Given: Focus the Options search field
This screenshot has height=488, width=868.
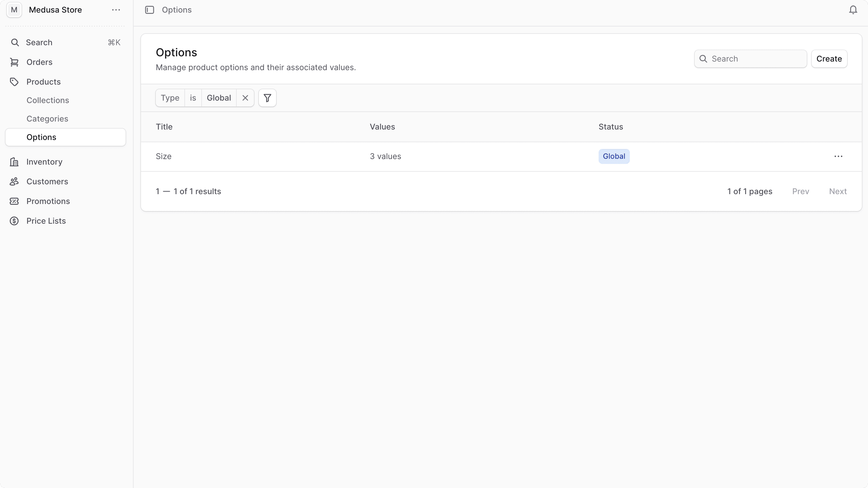Looking at the screenshot, I should (750, 59).
